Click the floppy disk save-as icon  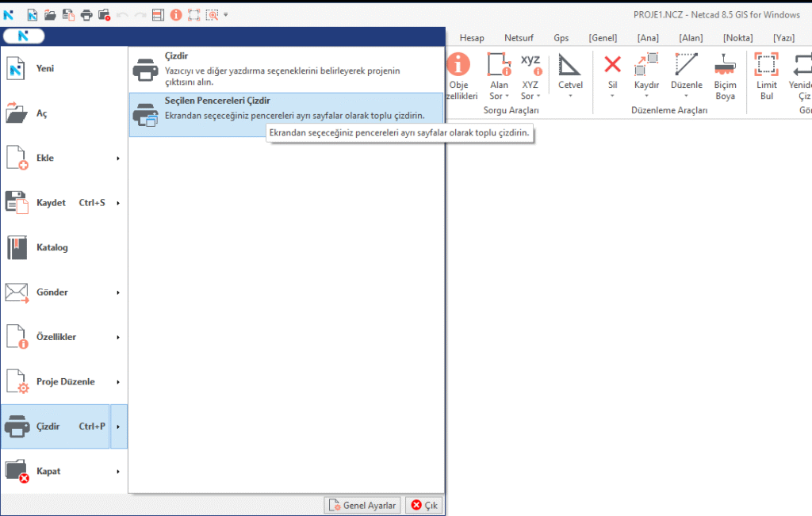[x=68, y=15]
